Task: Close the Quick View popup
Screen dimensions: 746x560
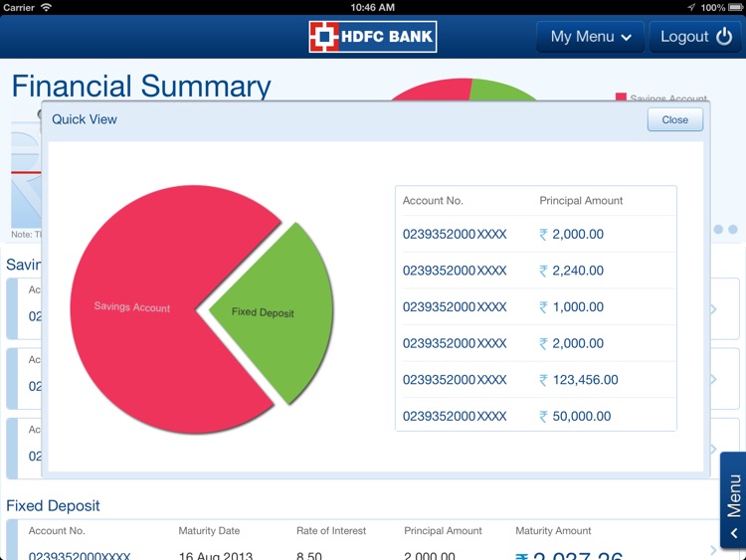Action: [x=674, y=119]
